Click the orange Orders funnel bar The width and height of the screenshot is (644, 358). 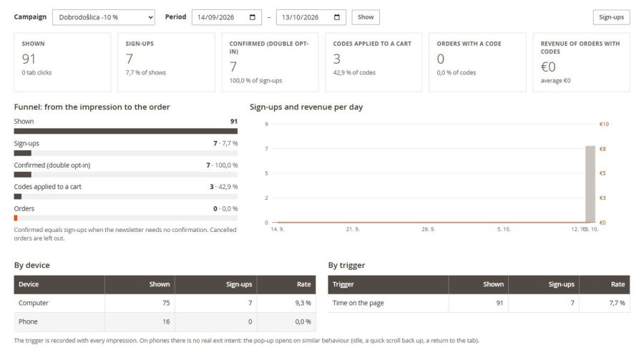[x=16, y=218]
